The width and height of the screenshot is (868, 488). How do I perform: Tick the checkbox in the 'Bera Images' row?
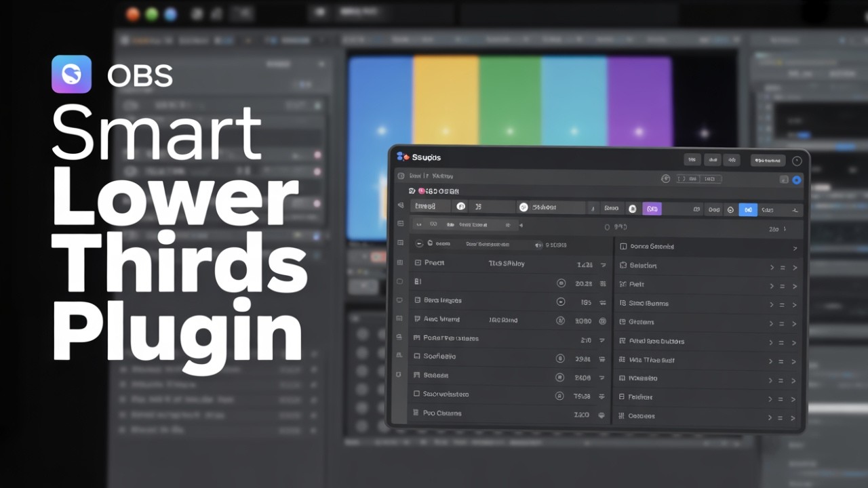[417, 300]
